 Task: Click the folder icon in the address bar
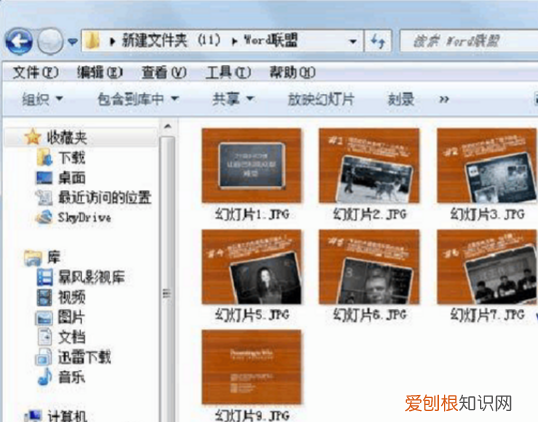click(x=93, y=41)
